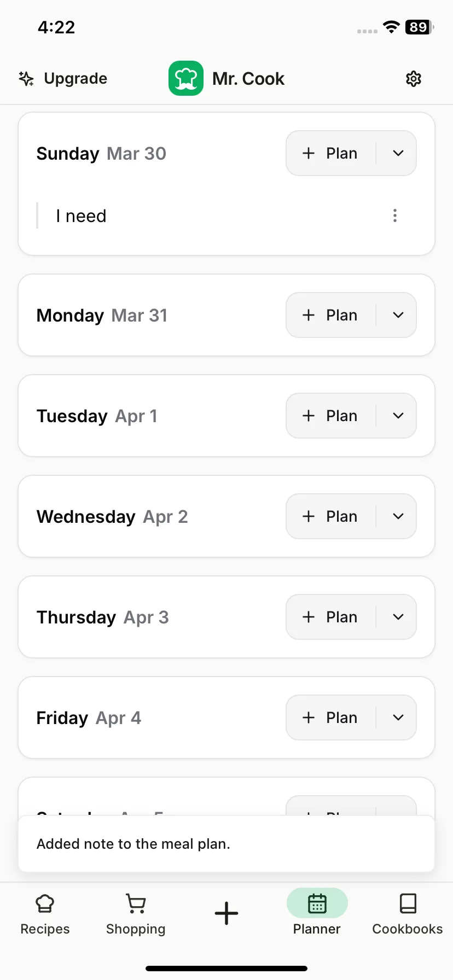
Task: Tap the Upgrade link
Action: pos(75,79)
